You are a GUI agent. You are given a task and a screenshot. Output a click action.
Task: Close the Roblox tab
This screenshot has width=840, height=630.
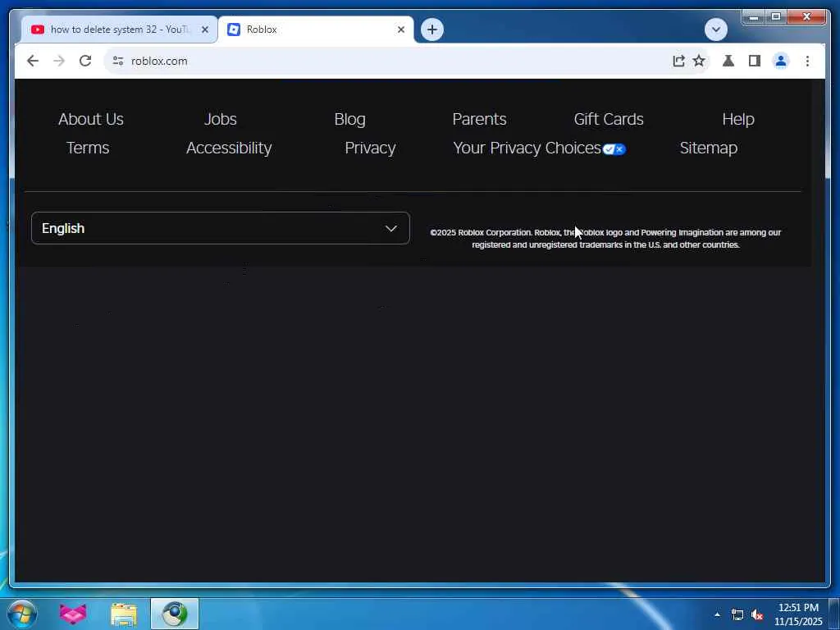tap(400, 30)
